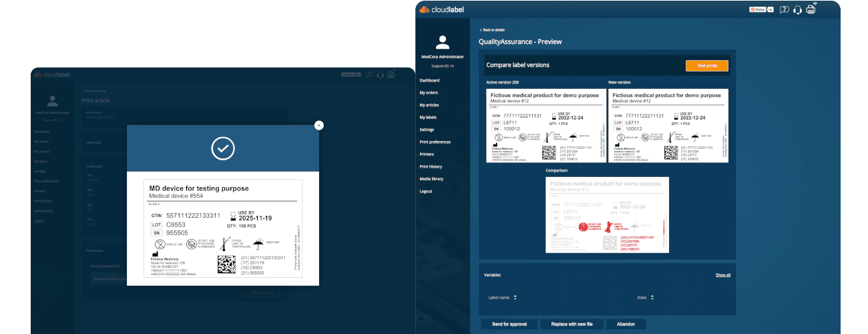The image size is (868, 334).
Task: Open Print History in Preview window sidebar
Action: (431, 166)
